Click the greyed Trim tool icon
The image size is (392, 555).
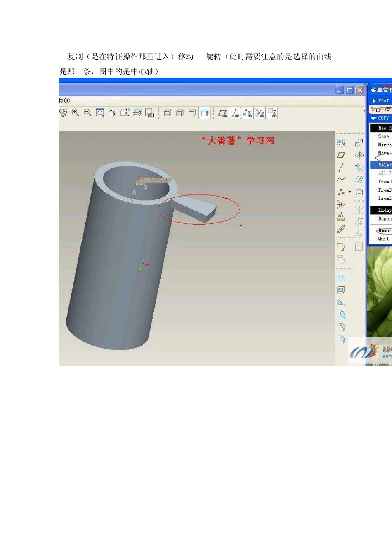pos(359,235)
